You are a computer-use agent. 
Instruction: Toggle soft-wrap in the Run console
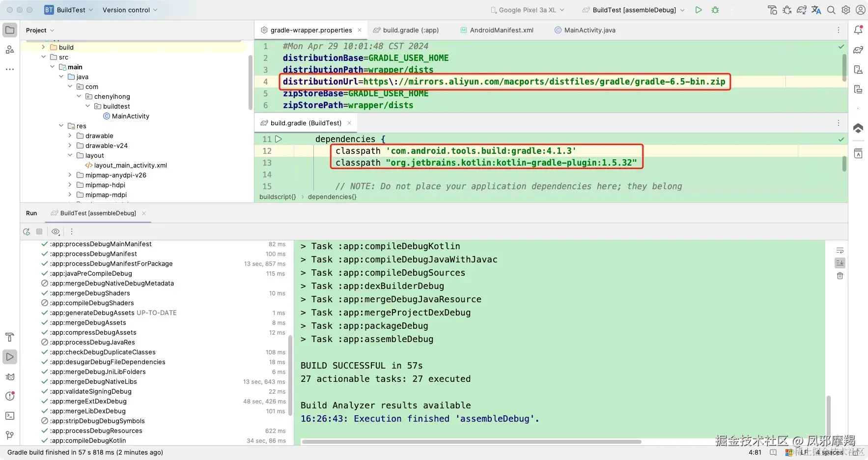tap(840, 250)
